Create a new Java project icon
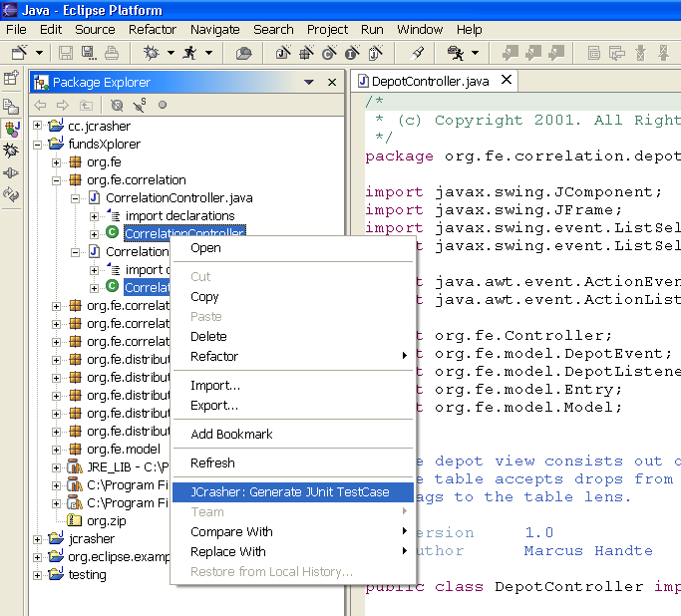681x616 pixels. [283, 53]
